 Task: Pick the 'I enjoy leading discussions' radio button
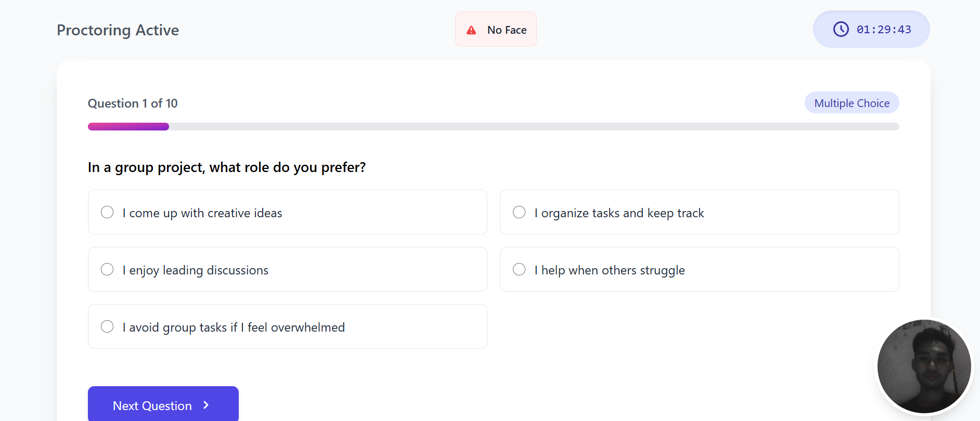107,270
